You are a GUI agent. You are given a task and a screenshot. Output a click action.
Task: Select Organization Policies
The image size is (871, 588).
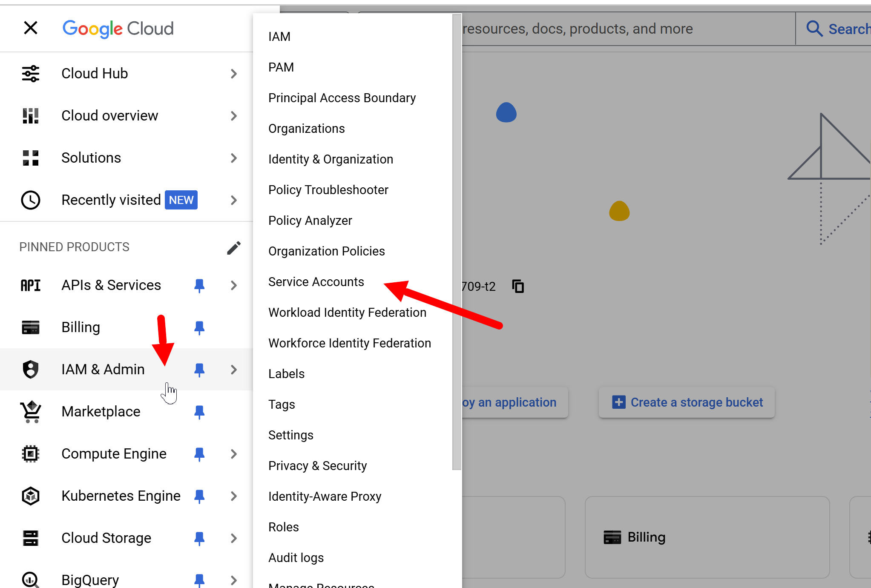327,251
